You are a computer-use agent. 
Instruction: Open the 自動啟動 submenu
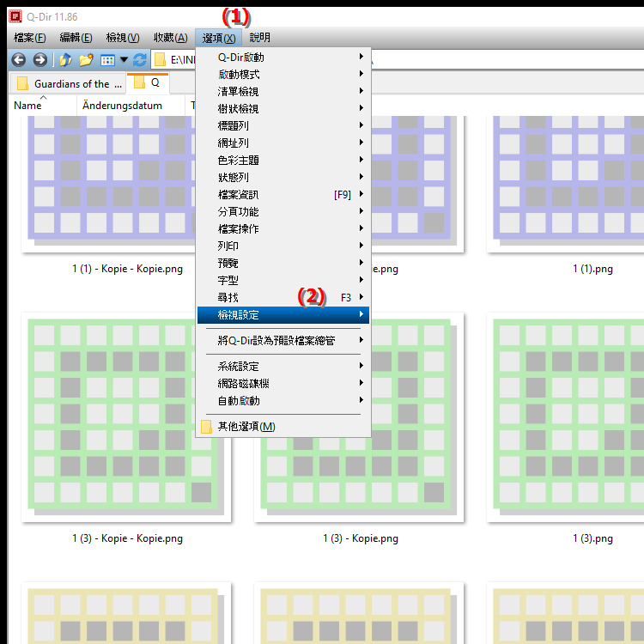[x=283, y=401]
